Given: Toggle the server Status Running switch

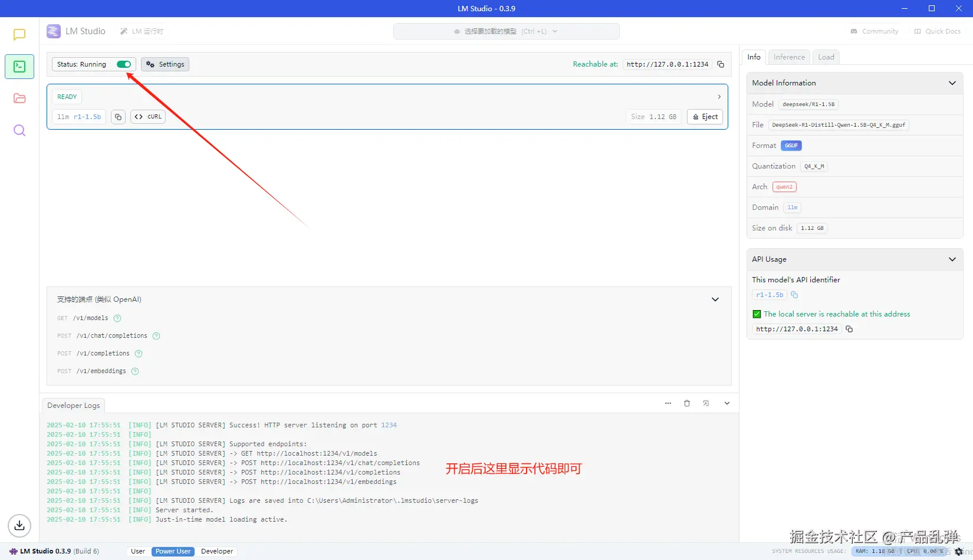Looking at the screenshot, I should (x=124, y=64).
